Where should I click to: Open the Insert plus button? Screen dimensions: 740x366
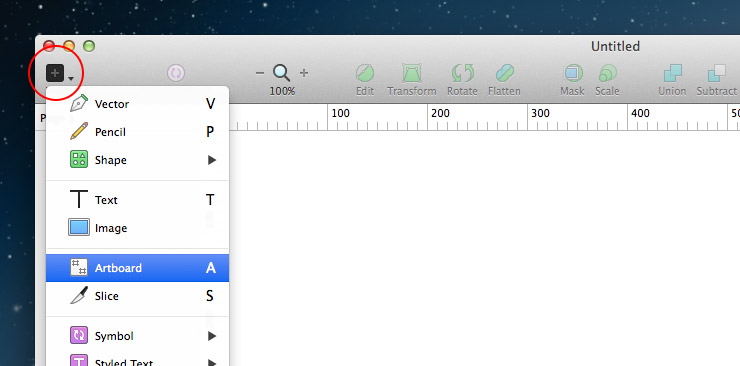[55, 73]
